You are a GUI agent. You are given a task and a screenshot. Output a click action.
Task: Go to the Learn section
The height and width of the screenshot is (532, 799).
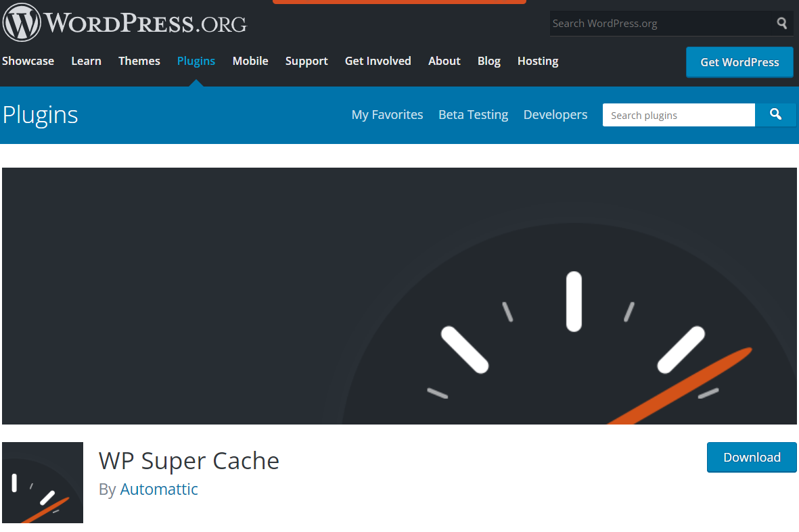coord(86,61)
